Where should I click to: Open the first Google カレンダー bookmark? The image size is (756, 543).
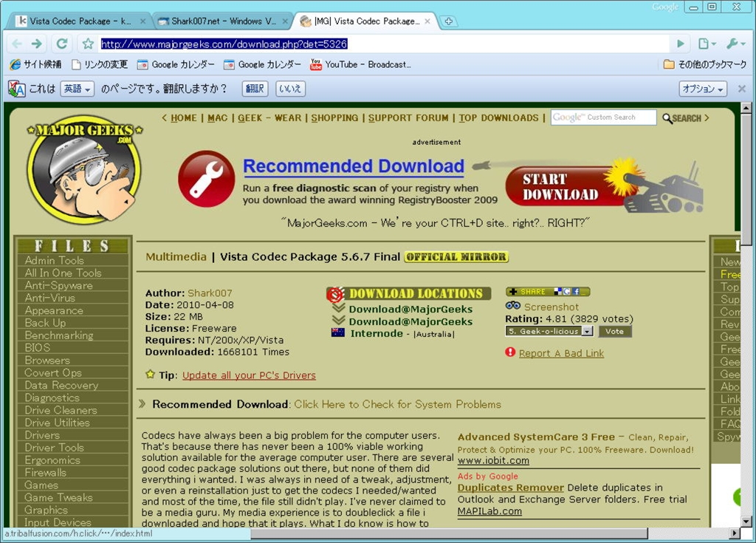176,64
